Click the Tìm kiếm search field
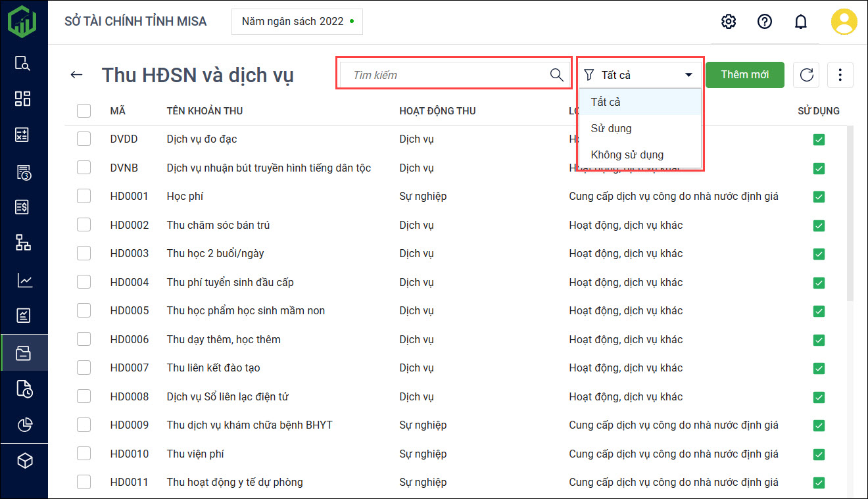Viewport: 868px width, 499px height. click(x=447, y=75)
